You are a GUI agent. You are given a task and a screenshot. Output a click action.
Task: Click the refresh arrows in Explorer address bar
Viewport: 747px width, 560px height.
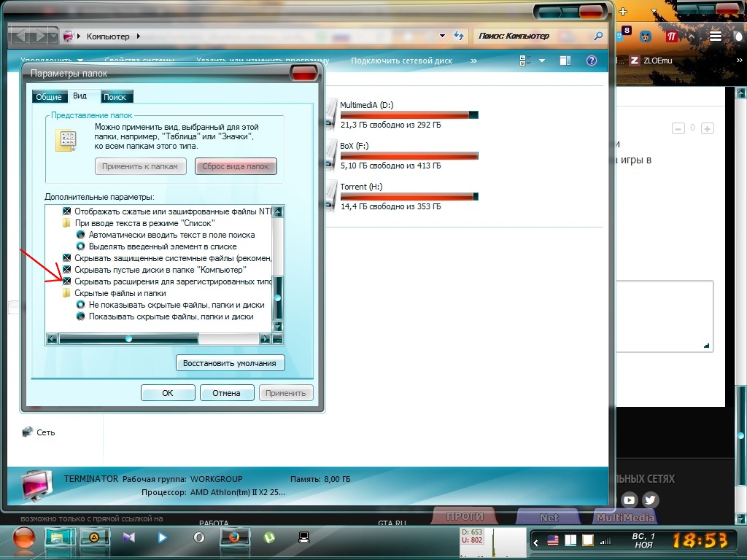point(459,36)
